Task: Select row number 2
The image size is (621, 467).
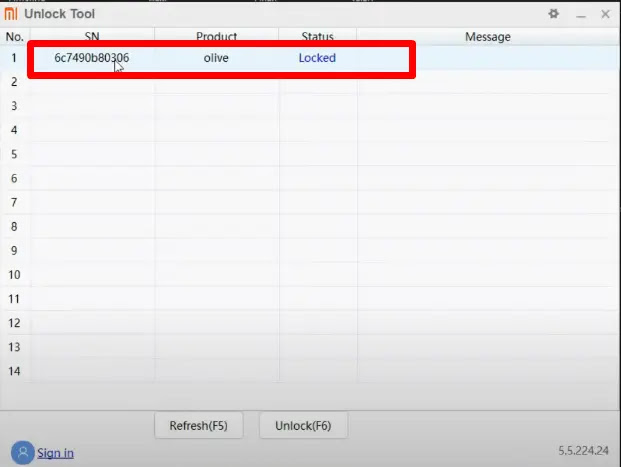Action: [14, 82]
